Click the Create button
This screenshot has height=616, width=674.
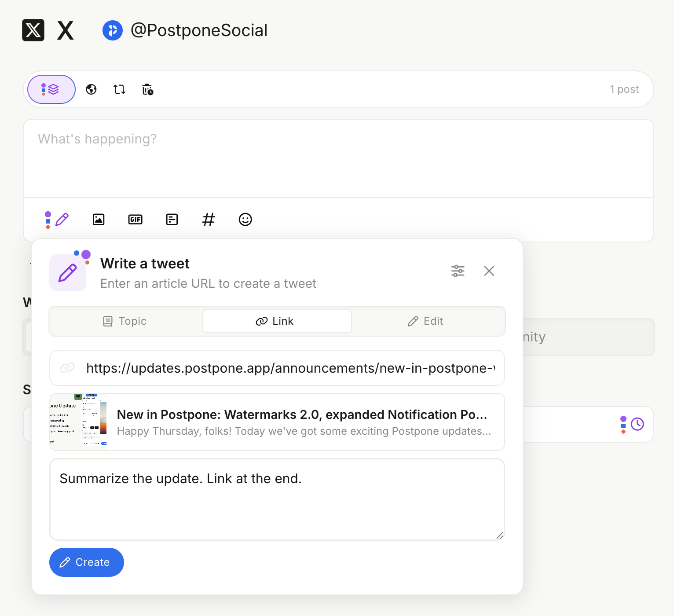[87, 562]
